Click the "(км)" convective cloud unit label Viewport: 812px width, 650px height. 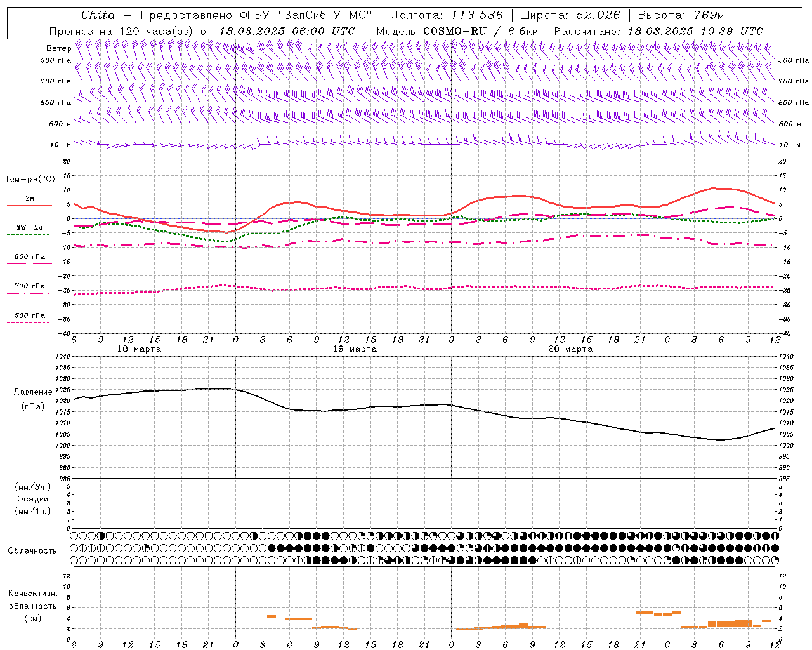click(33, 618)
